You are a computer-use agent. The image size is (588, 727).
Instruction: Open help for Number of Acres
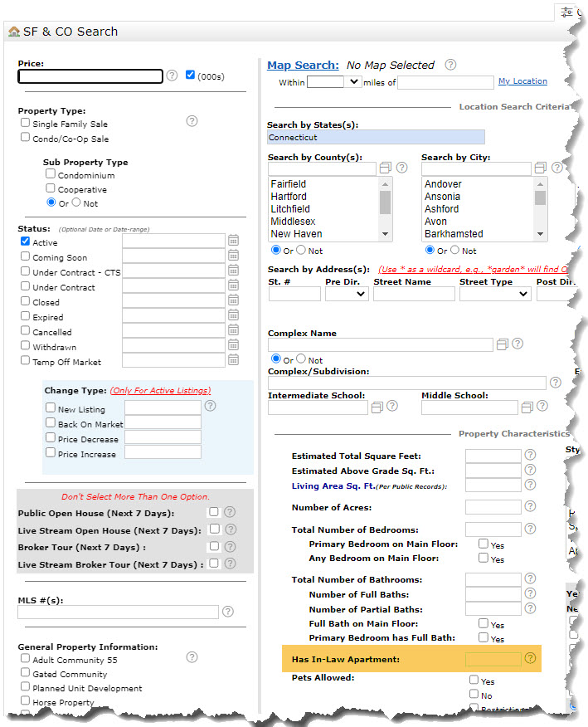(530, 506)
